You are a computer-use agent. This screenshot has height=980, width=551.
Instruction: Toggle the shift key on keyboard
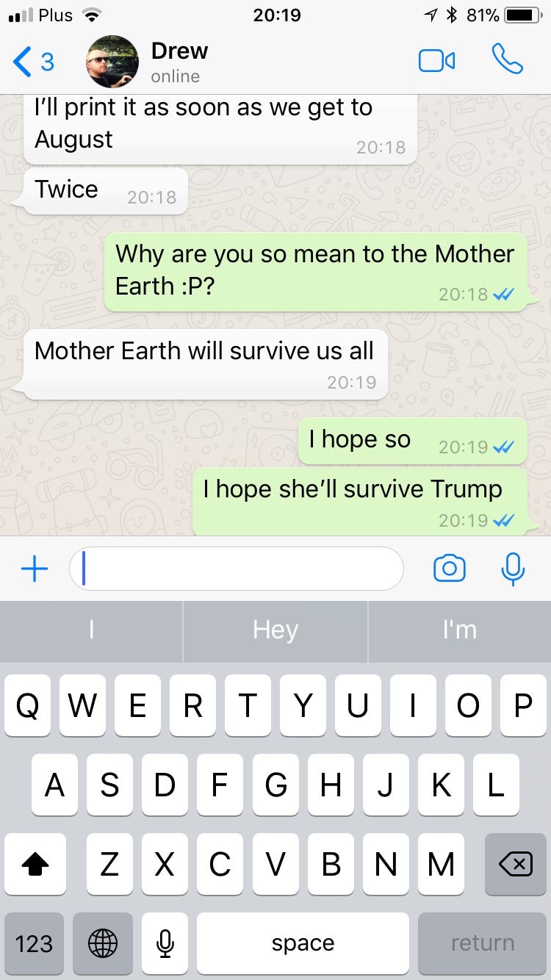[35, 865]
